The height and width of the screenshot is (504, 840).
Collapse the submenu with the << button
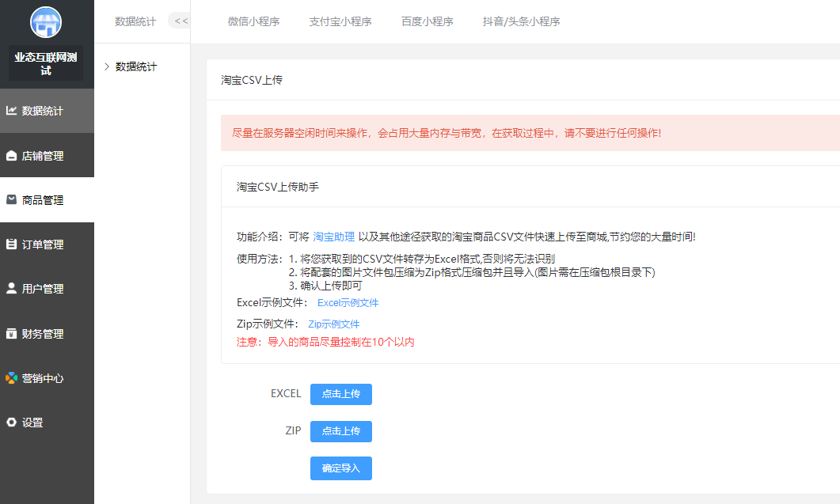181,21
